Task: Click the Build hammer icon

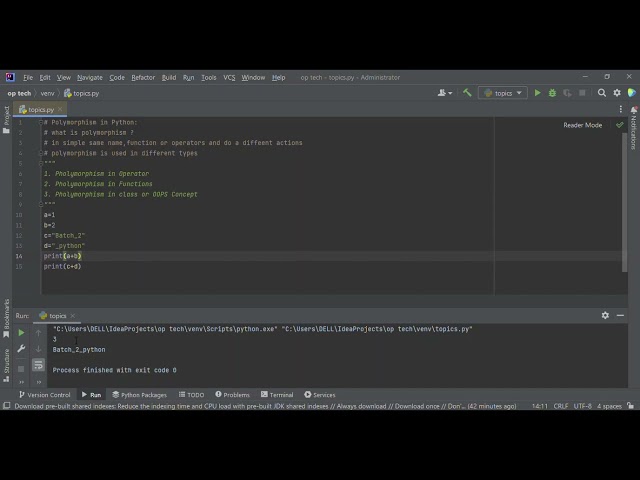Action: pyautogui.click(x=467, y=93)
